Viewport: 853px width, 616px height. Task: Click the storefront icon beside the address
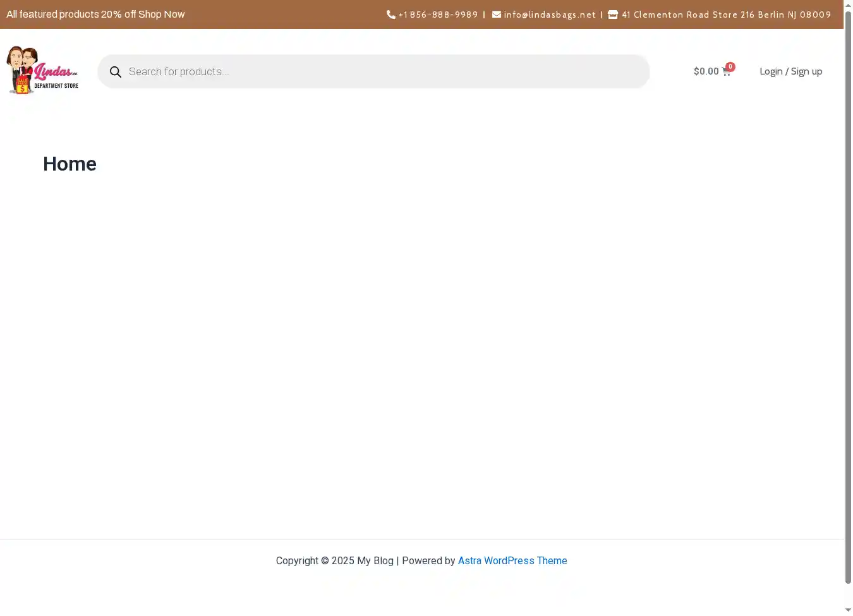point(613,15)
